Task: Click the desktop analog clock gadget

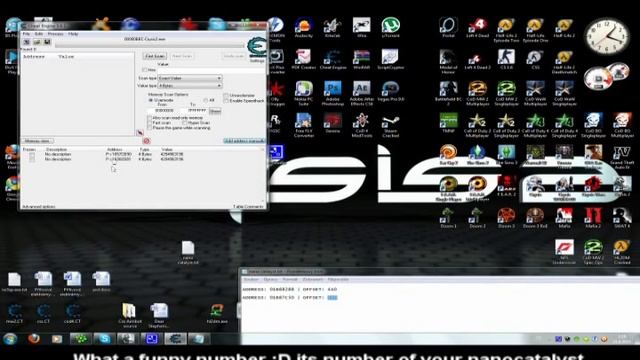Action: [607, 36]
